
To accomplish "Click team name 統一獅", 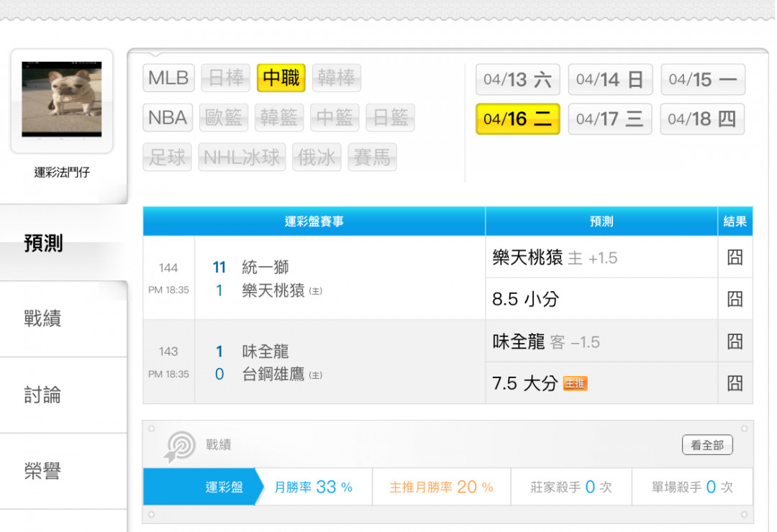I will (265, 267).
